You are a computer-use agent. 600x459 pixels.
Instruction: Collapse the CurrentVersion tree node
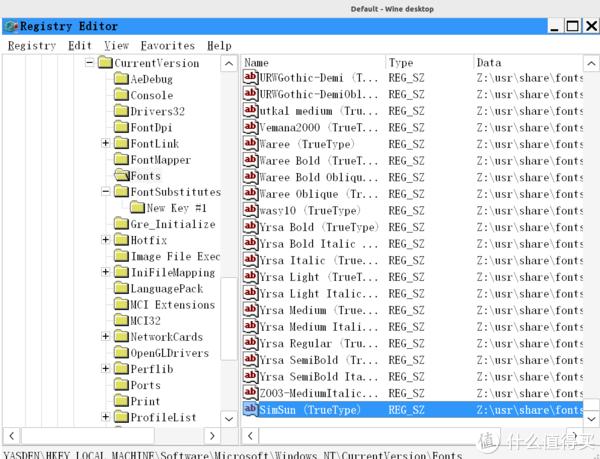(90, 62)
